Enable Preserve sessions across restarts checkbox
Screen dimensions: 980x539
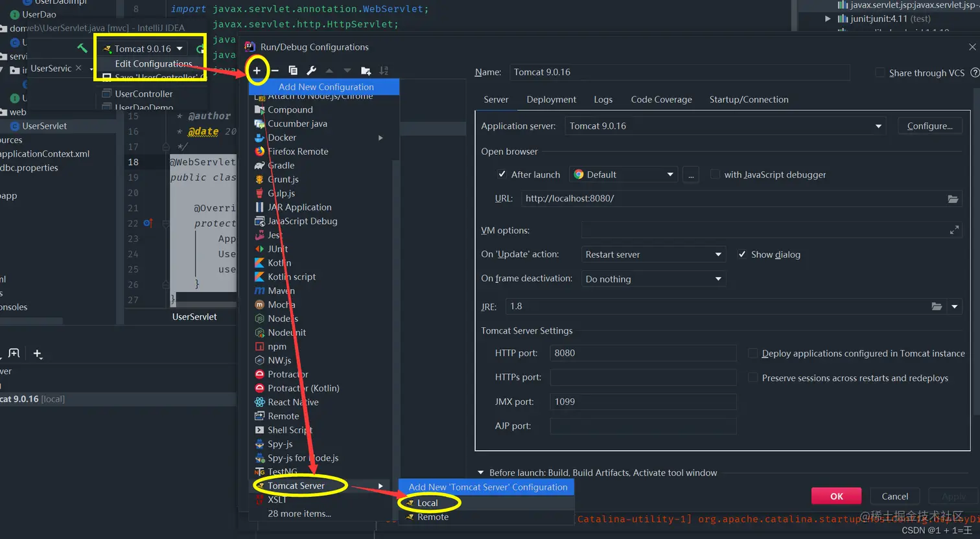point(752,378)
